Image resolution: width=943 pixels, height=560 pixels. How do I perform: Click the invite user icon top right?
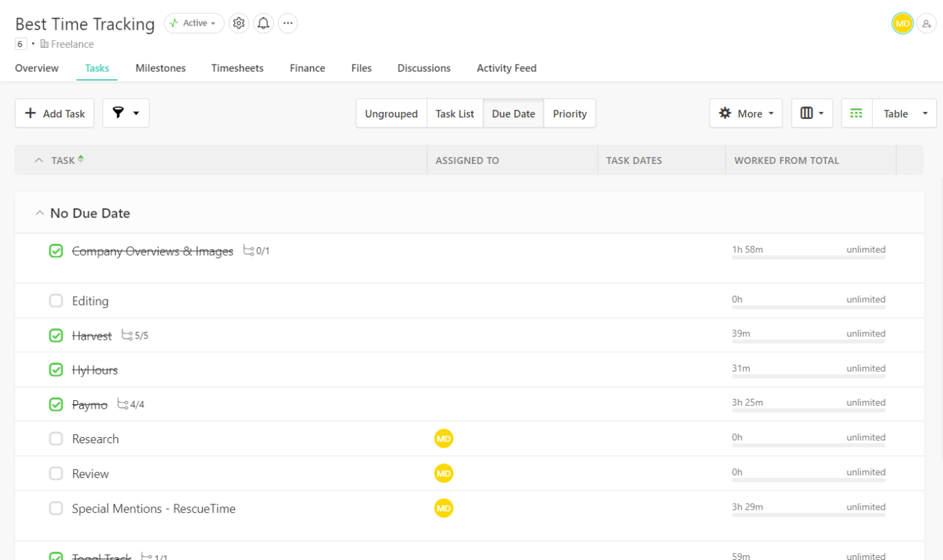point(927,23)
